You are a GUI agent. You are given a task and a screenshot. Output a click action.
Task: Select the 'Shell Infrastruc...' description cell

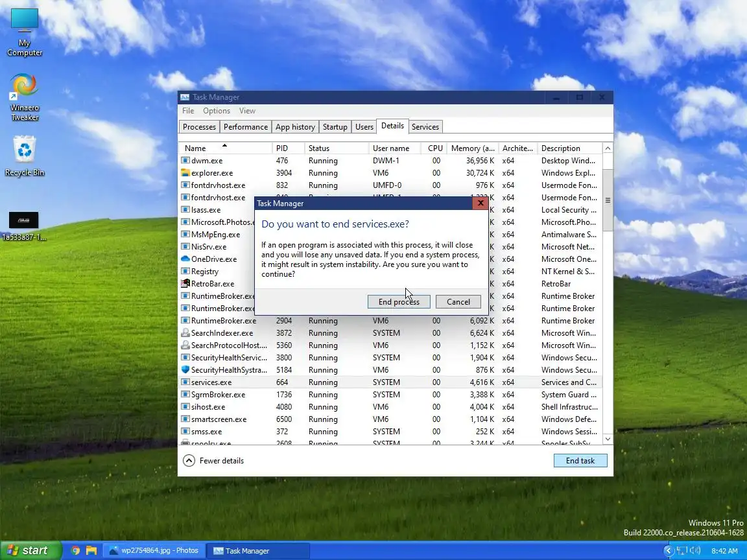569,407
